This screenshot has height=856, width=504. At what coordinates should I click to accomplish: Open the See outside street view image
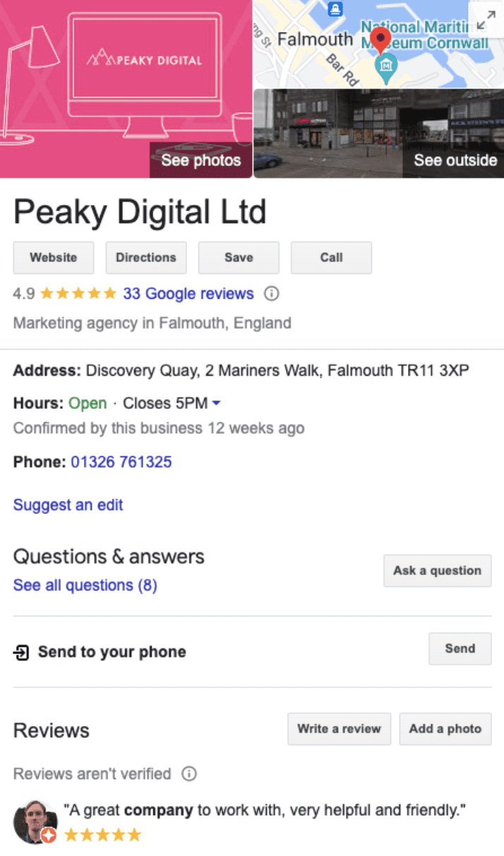pos(378,133)
